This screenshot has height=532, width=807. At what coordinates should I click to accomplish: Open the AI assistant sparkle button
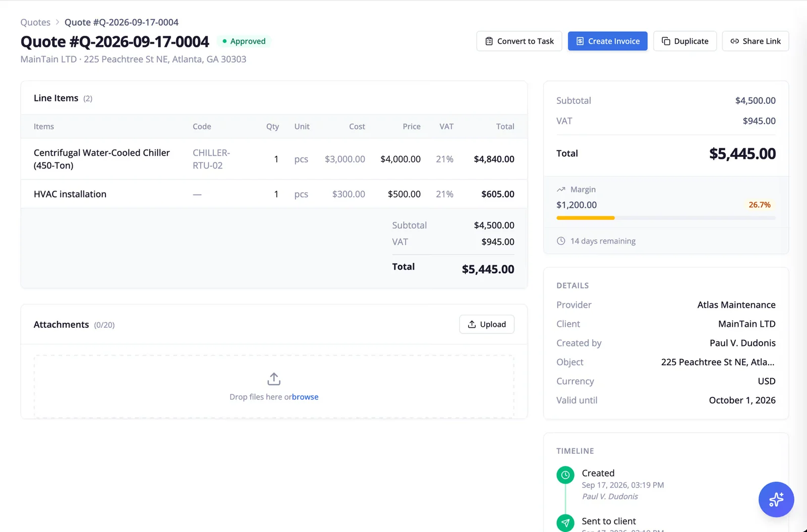tap(776, 499)
